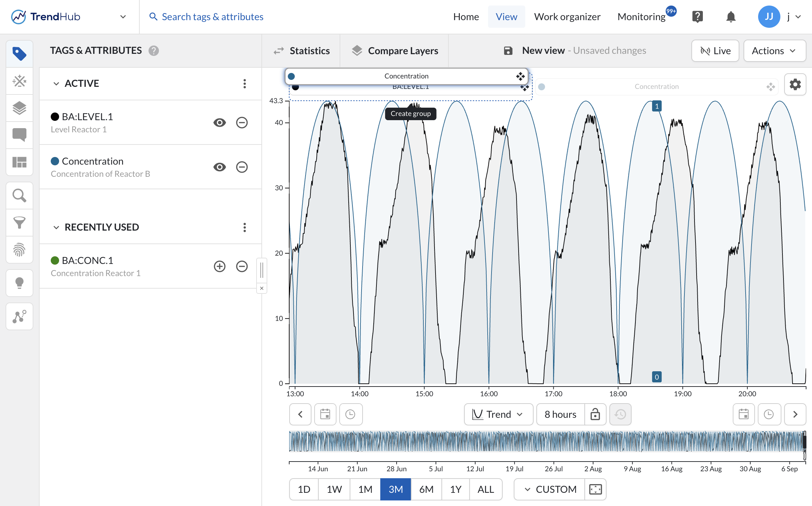Select the 1M time range tab

click(365, 489)
